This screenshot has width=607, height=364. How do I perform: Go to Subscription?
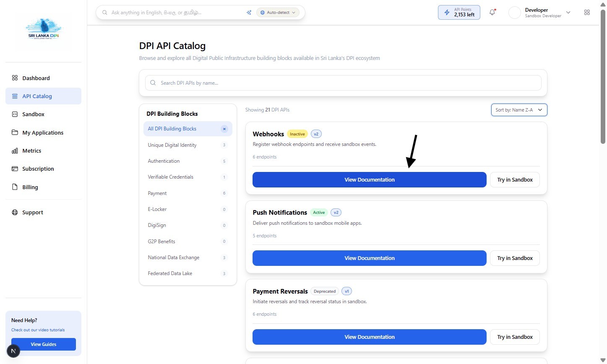[43, 169]
